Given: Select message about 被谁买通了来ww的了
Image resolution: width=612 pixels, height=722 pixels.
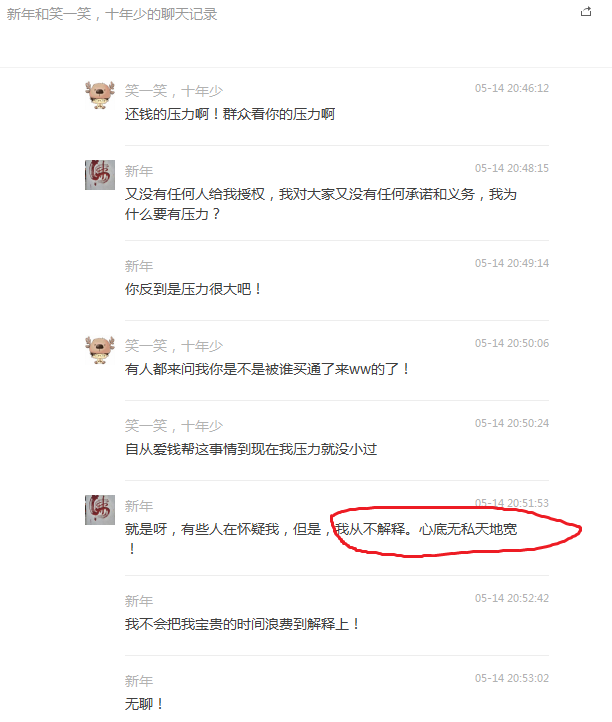Looking at the screenshot, I should point(267,369).
